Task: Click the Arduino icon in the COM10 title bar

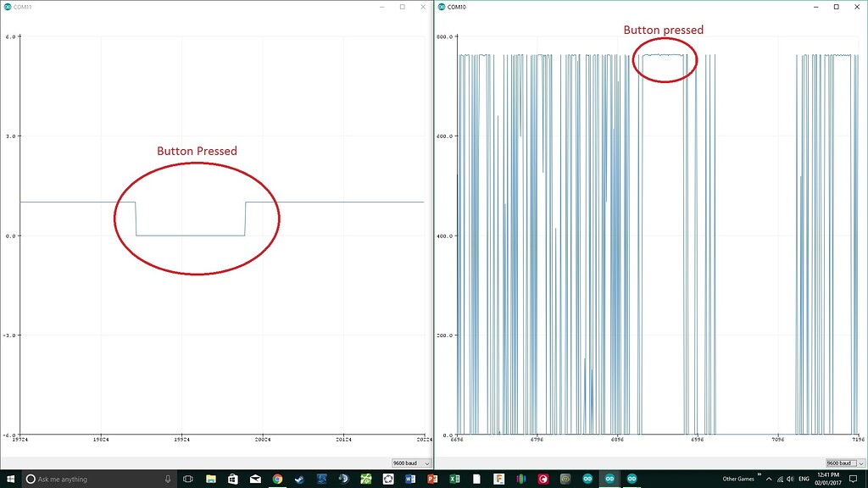Action: [441, 7]
